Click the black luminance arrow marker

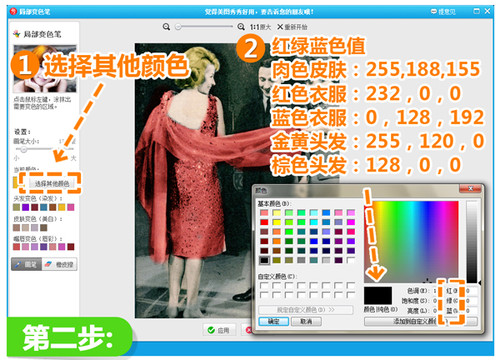coord(480,283)
